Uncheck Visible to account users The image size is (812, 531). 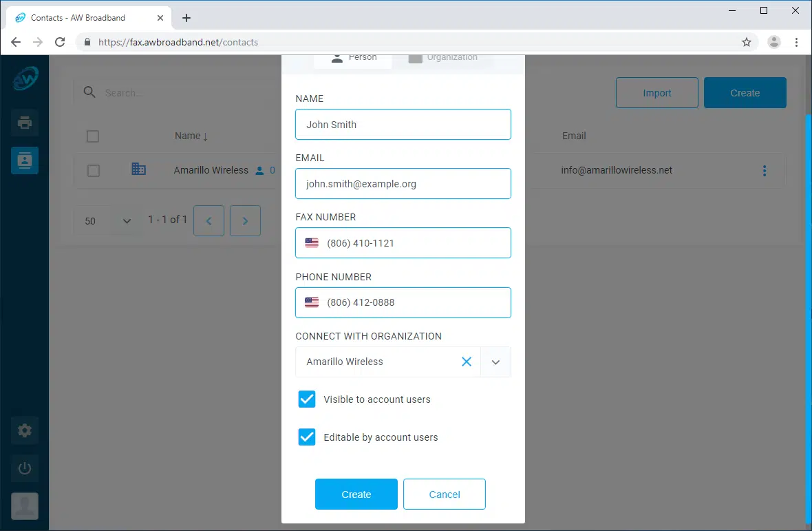tap(307, 399)
